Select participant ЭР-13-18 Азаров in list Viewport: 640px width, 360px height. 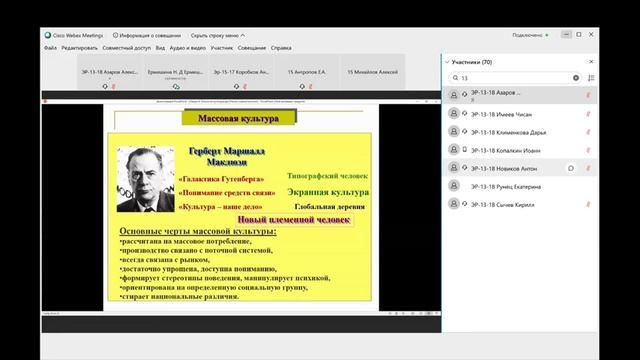[x=520, y=95]
